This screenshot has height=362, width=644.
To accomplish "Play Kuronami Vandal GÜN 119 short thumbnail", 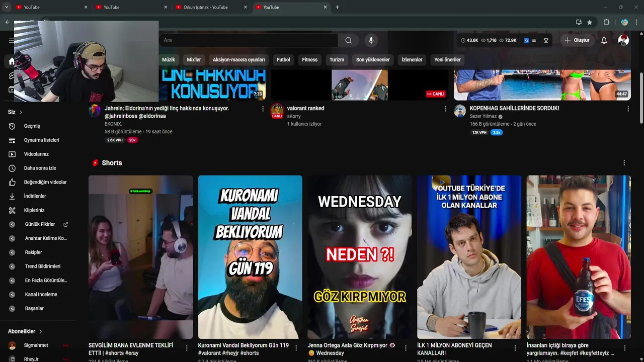I will 250,257.
